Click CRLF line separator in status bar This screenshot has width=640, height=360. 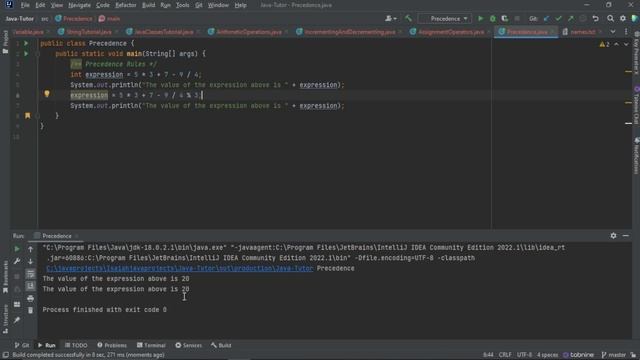505,355
